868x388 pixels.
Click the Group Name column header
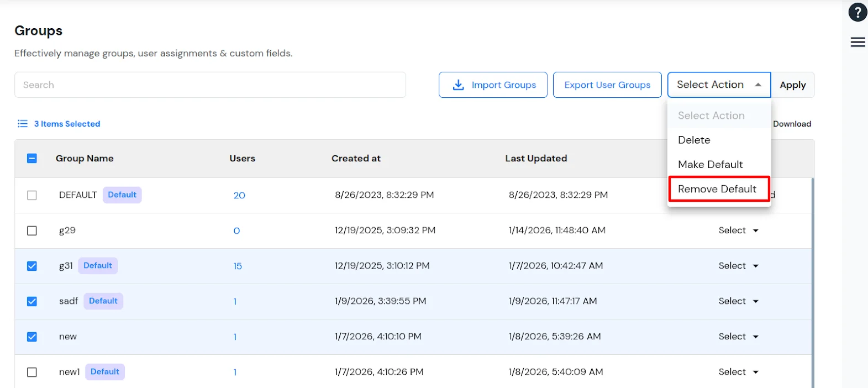(85, 159)
